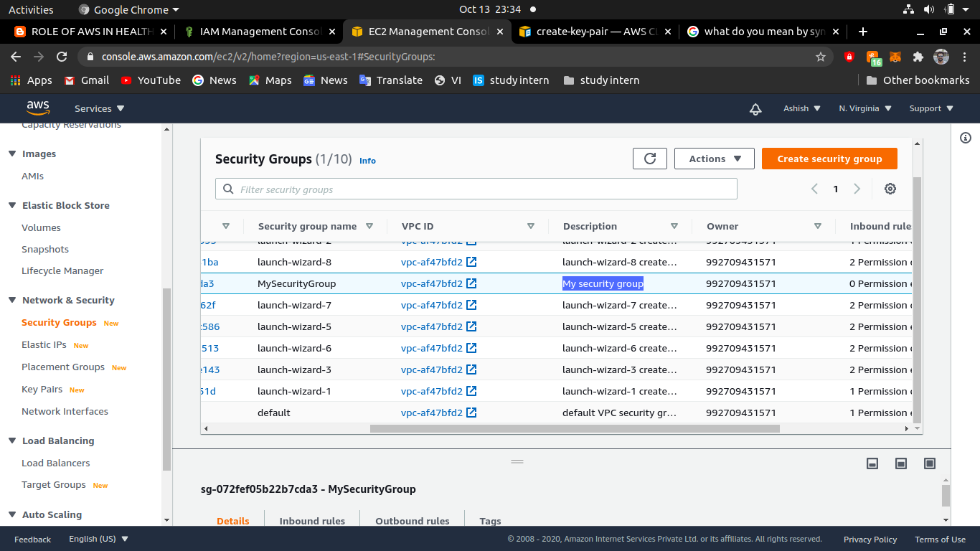Screen dimensions: 980x551
Task: Open the Chrome extensions puzzle icon
Action: [918, 57]
